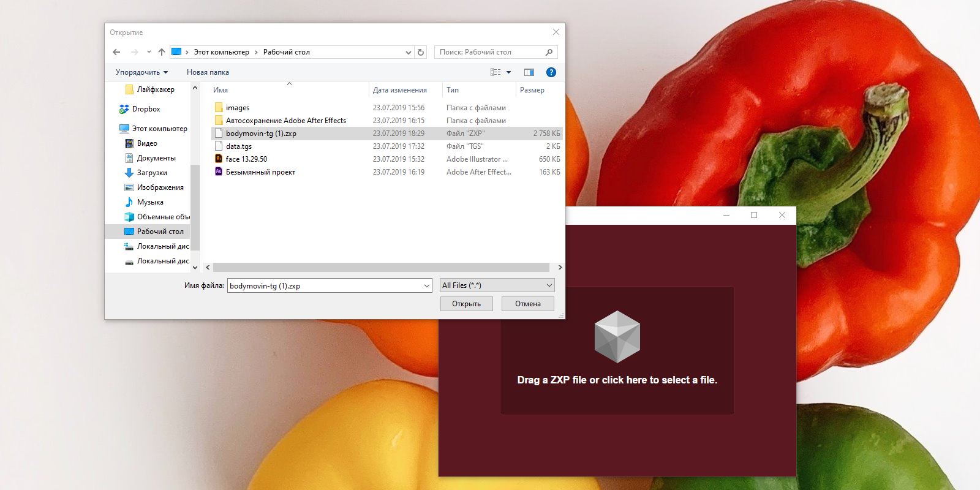Expand the Имя файла dropdown arrow
Screen dimensions: 980x490
click(427, 285)
